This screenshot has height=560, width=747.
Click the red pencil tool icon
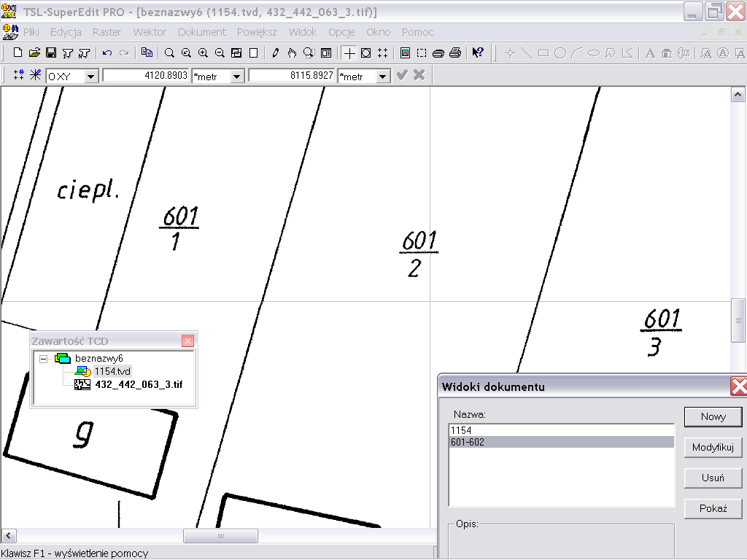click(x=275, y=52)
